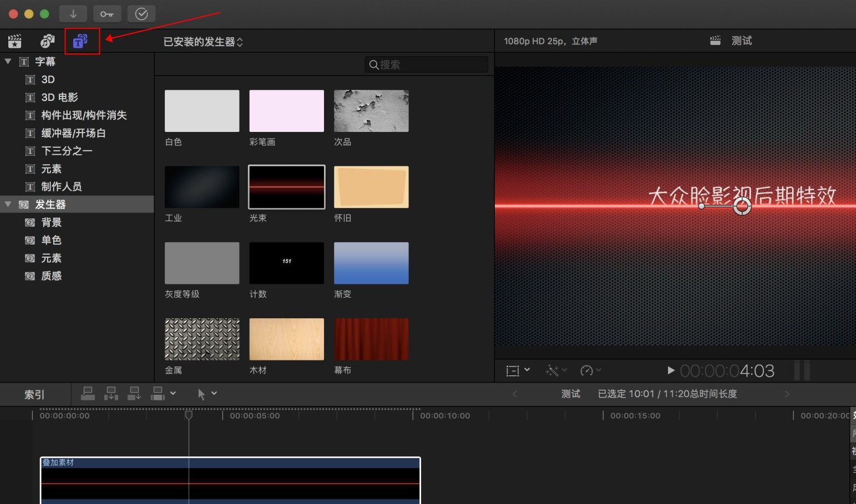Image resolution: width=856 pixels, height=504 pixels.
Task: Show the Libraries sidebar
Action: (15, 41)
